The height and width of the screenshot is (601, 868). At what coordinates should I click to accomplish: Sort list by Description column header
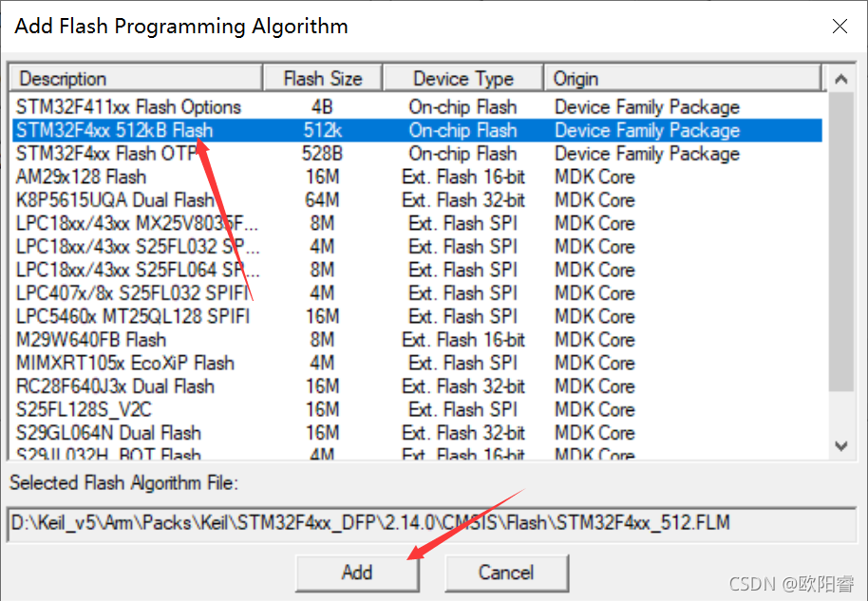tap(136, 79)
